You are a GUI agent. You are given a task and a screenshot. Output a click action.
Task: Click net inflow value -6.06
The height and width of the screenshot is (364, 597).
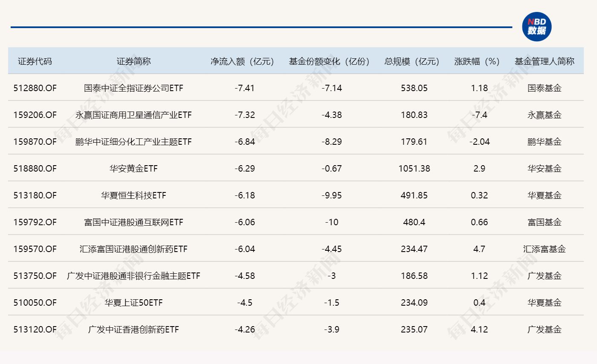pyautogui.click(x=245, y=222)
